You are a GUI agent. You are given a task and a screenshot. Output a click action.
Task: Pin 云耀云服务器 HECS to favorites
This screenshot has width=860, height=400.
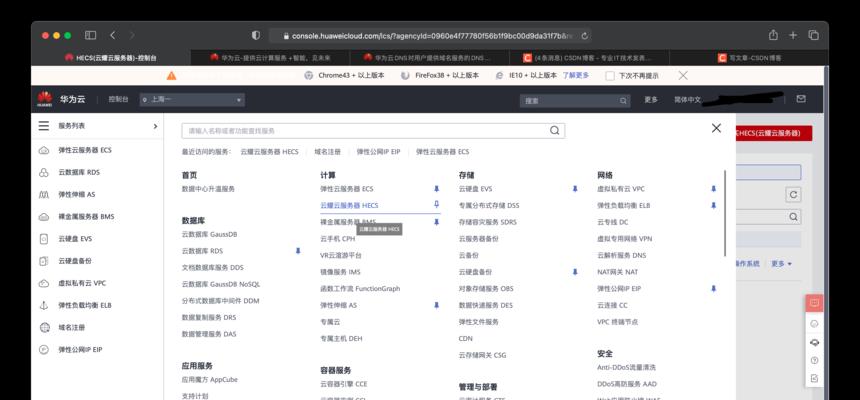(437, 205)
